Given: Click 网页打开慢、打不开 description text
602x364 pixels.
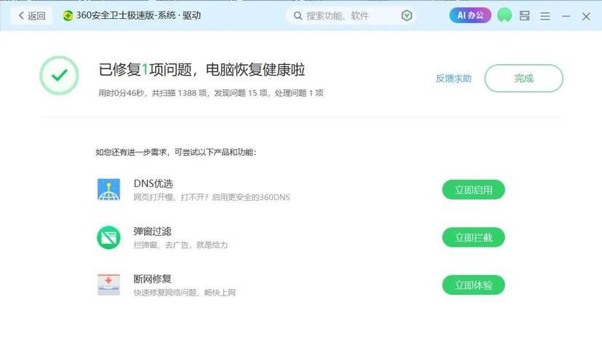Looking at the screenshot, I should 212,197.
